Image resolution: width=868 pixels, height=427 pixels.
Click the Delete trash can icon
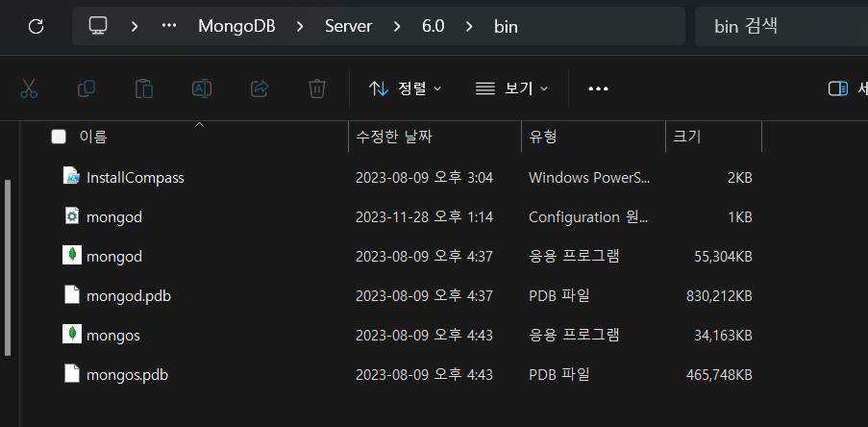click(316, 88)
